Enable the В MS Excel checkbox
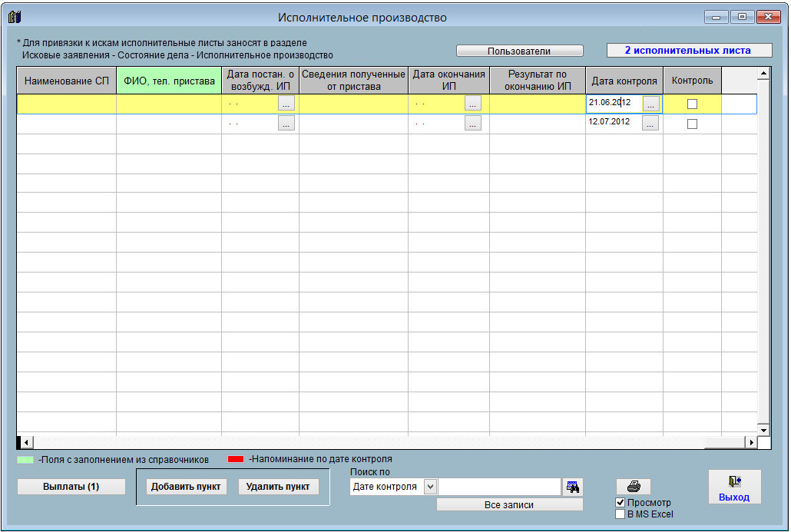This screenshot has width=791, height=532. (x=621, y=514)
